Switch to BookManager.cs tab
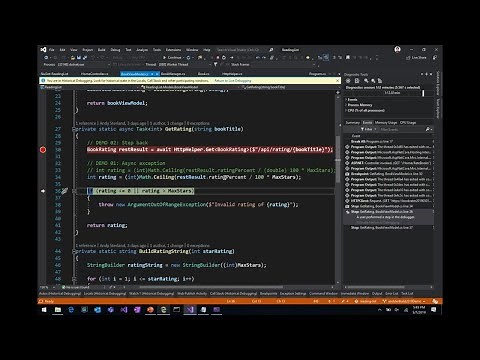480x360 pixels. 173,74
